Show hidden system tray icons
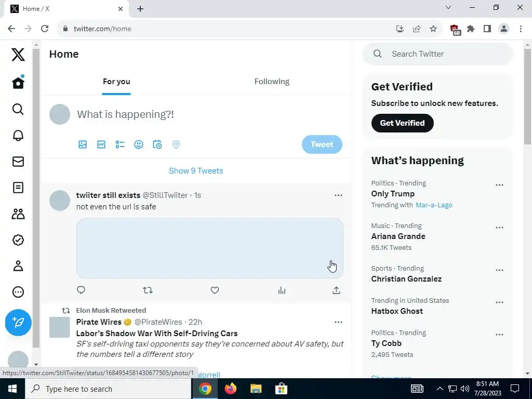The image size is (532, 399). [440, 389]
